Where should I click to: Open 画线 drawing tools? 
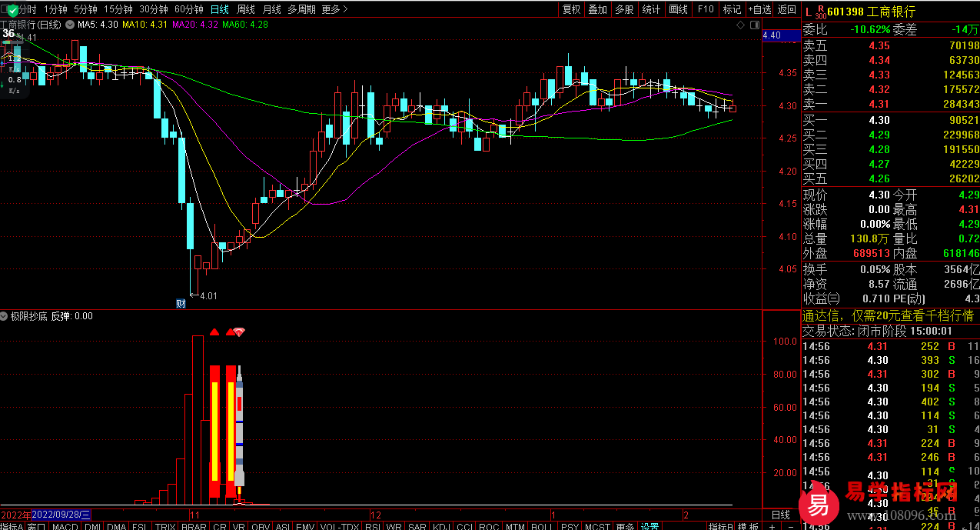(x=678, y=9)
